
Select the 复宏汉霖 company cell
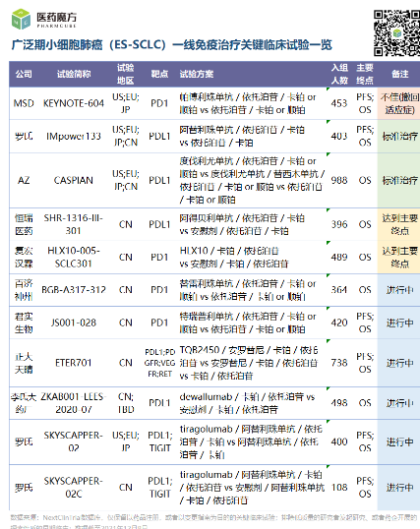tap(24, 257)
